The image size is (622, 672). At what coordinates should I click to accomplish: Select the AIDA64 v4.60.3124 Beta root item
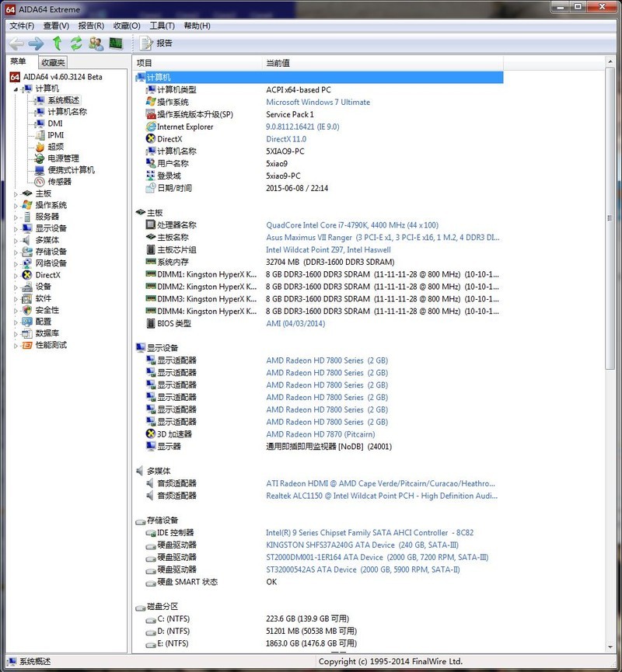62,77
